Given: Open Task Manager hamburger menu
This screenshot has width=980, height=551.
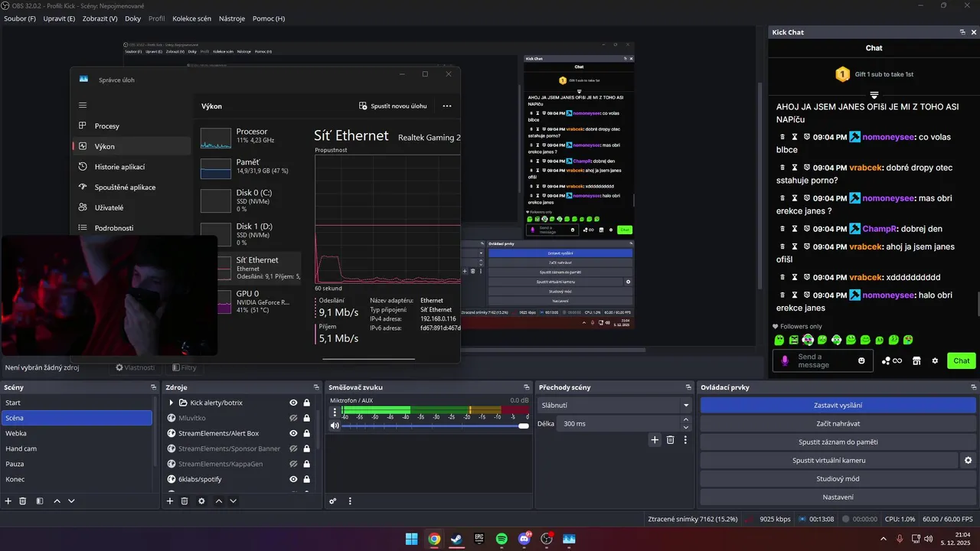Looking at the screenshot, I should [x=83, y=106].
